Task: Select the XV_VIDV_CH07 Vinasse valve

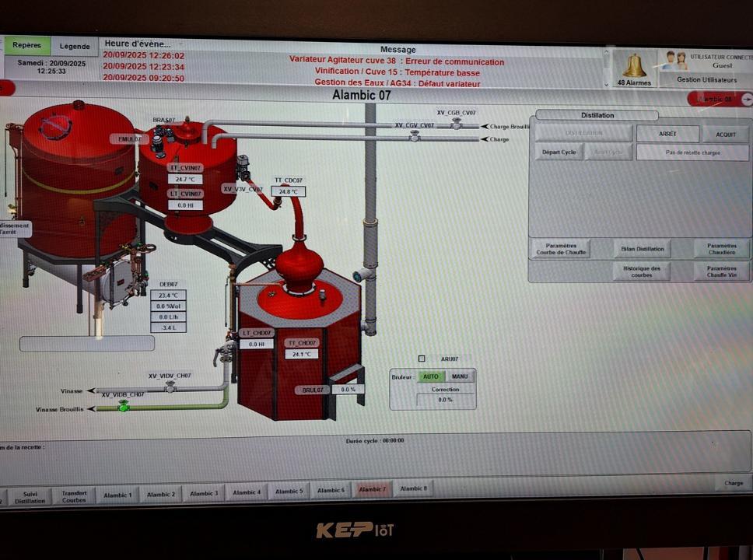Action: coord(170,387)
